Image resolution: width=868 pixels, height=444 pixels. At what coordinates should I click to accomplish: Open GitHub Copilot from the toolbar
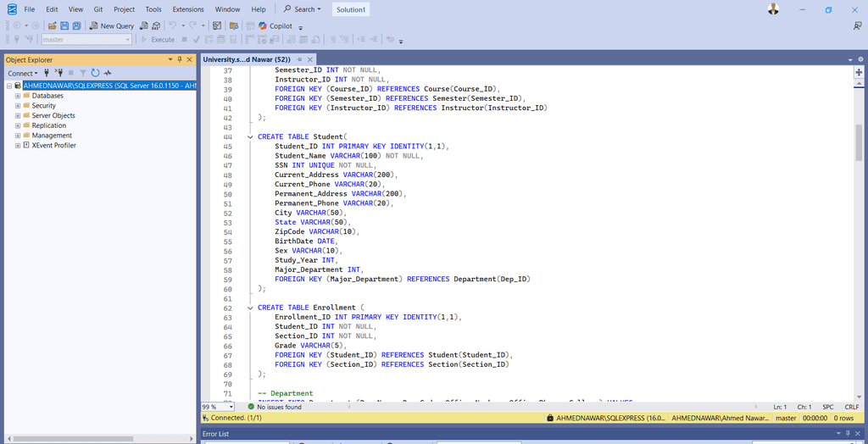pyautogui.click(x=275, y=26)
